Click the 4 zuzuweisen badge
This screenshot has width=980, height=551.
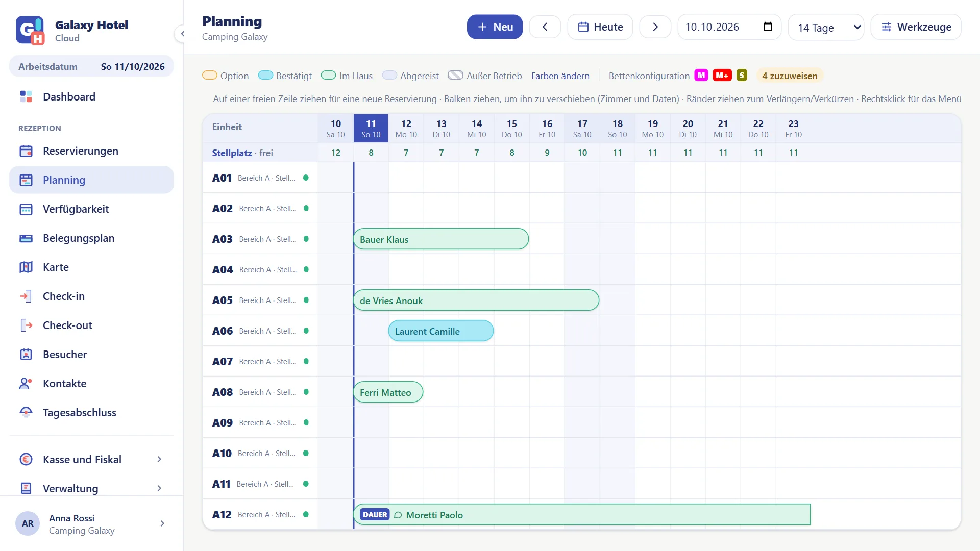click(790, 76)
